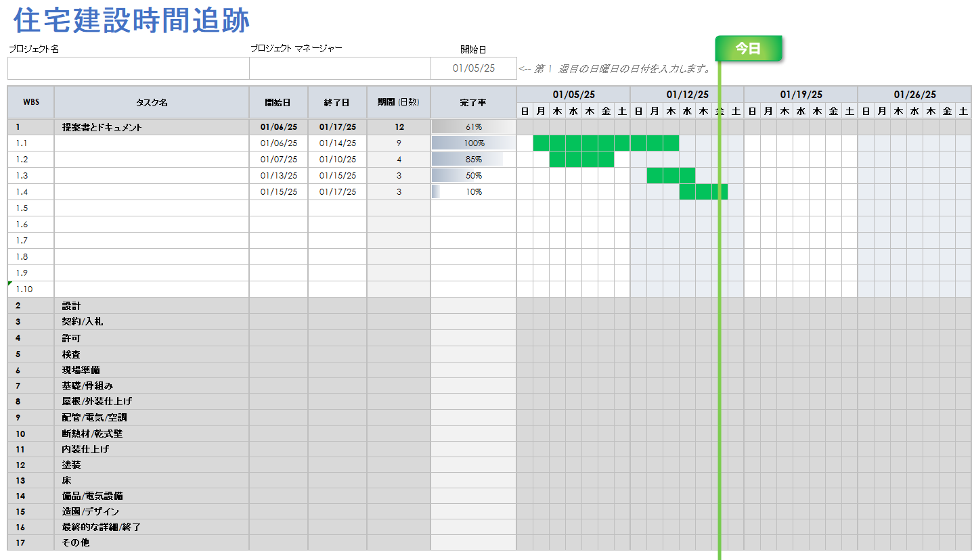
Task: Select the 01/07/25 start date in row 1.2
Action: pyautogui.click(x=278, y=160)
